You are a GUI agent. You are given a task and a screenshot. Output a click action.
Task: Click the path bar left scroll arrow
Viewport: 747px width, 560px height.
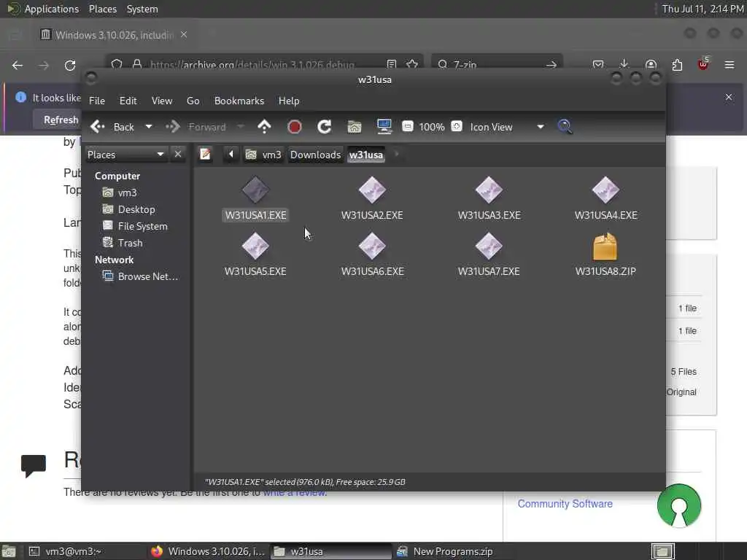pos(231,155)
